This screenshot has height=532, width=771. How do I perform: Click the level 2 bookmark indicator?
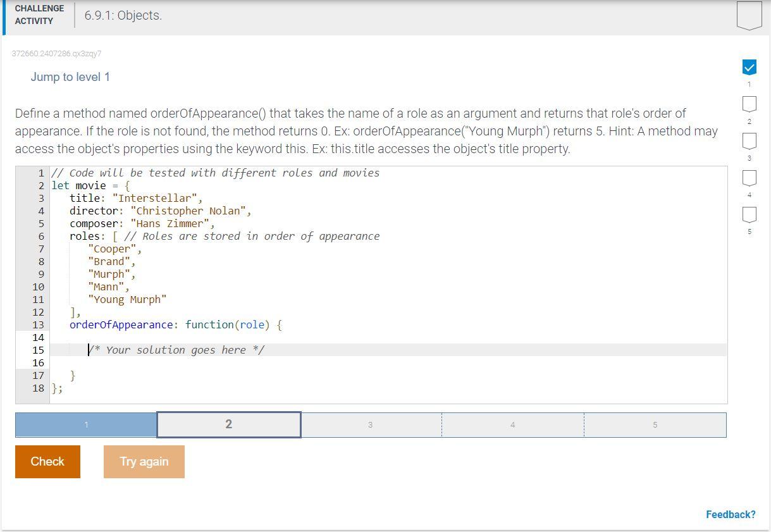[x=749, y=104]
